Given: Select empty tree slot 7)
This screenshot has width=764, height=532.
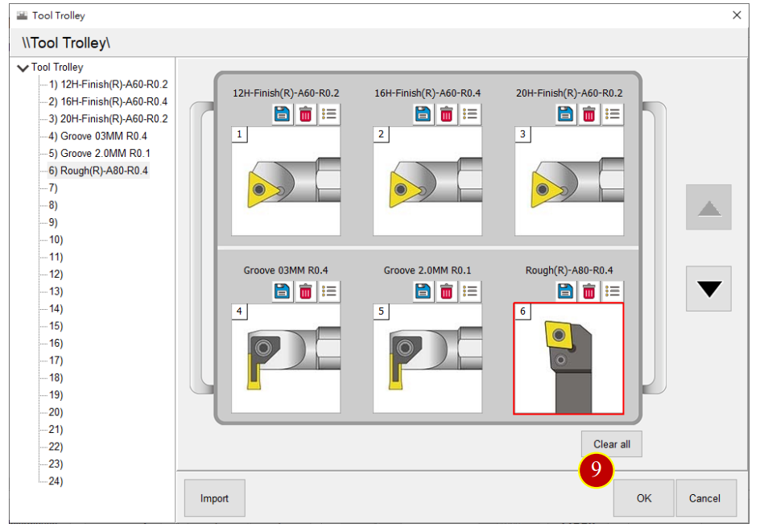Looking at the screenshot, I should point(53,188).
